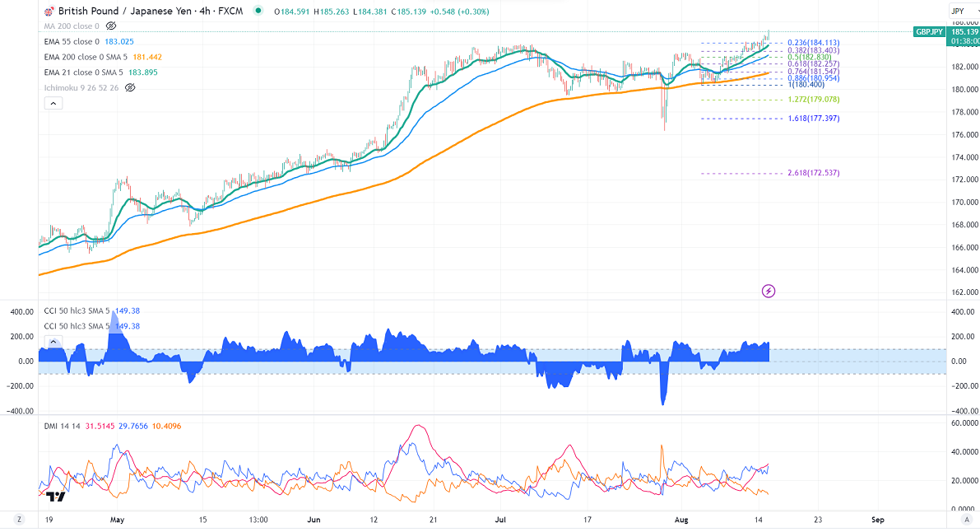Screen dimensions: 980x532
Task: Click the Sep label on time axis
Action: [878, 520]
